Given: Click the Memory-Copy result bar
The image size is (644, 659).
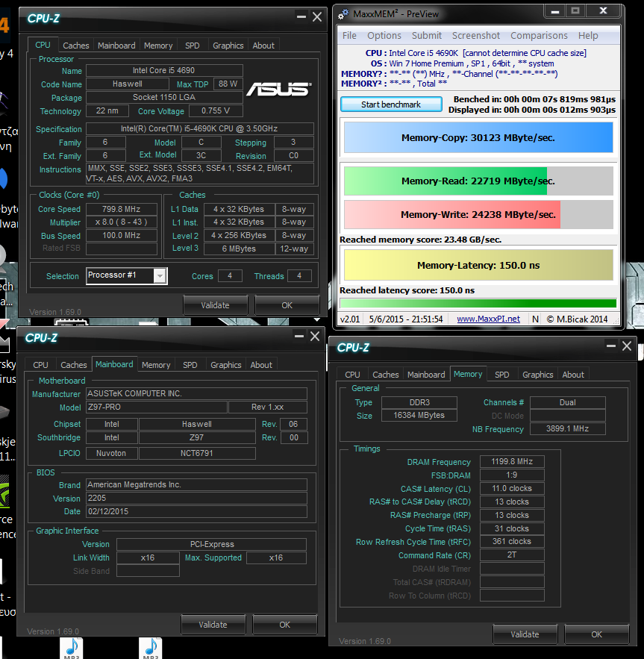Looking at the screenshot, I should [x=478, y=137].
